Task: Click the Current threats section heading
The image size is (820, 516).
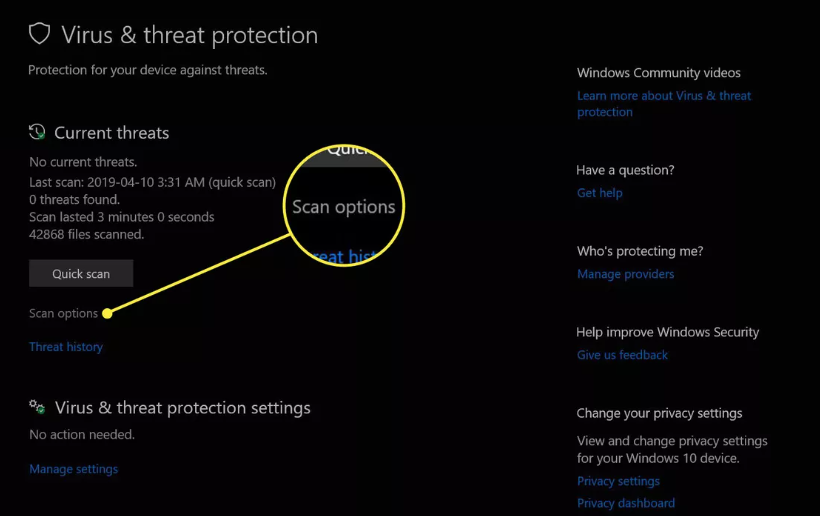Action: click(111, 133)
